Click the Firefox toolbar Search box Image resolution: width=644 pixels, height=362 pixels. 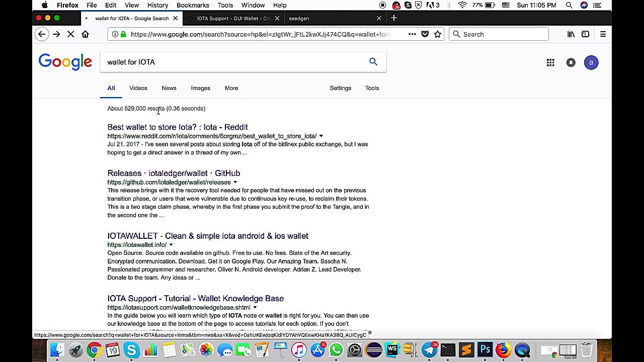[x=499, y=34]
